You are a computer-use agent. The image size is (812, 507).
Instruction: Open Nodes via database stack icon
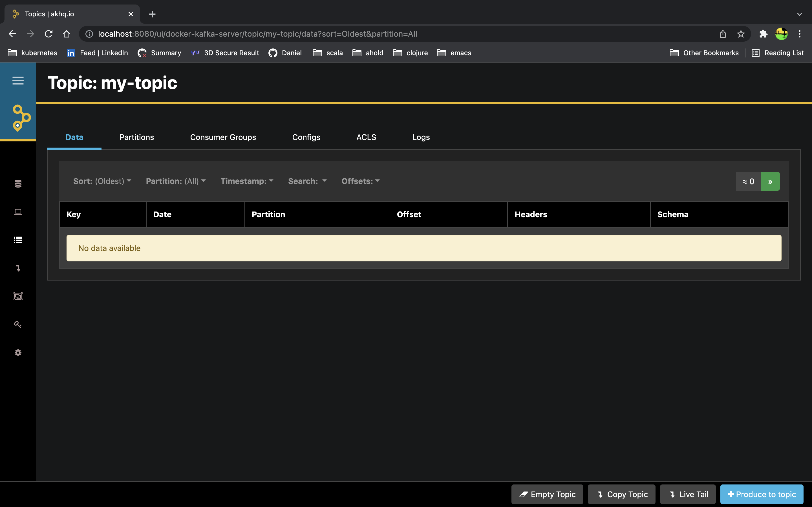point(18,184)
